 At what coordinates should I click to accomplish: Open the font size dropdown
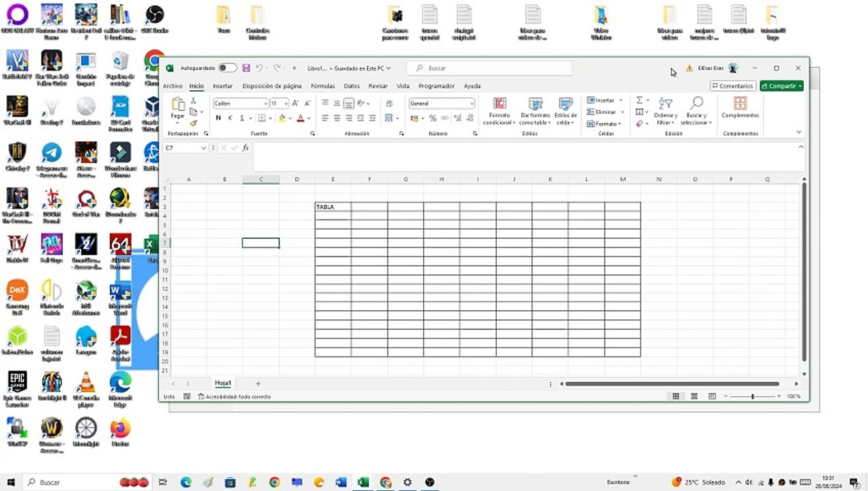click(286, 104)
